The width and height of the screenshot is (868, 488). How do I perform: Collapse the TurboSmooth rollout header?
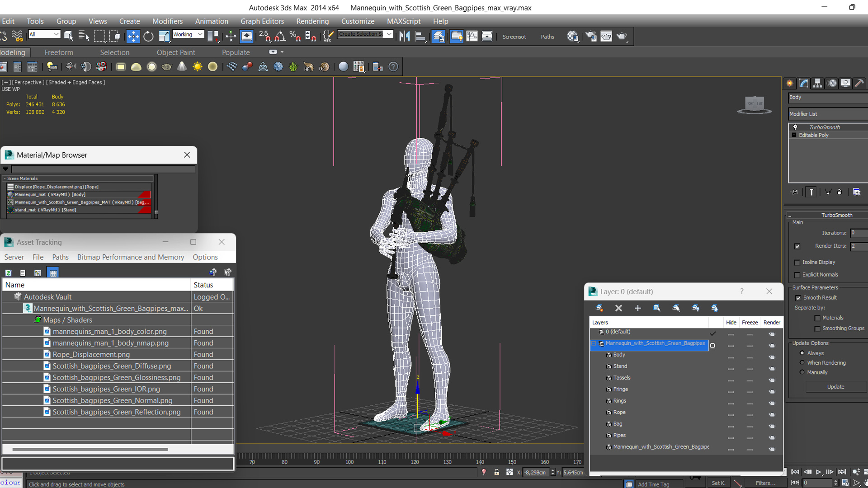828,215
